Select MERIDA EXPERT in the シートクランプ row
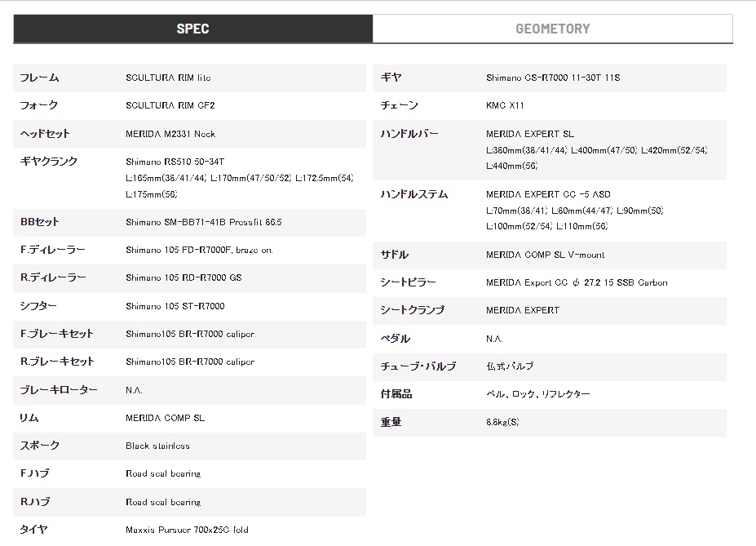This screenshot has height=546, width=756. (x=523, y=310)
